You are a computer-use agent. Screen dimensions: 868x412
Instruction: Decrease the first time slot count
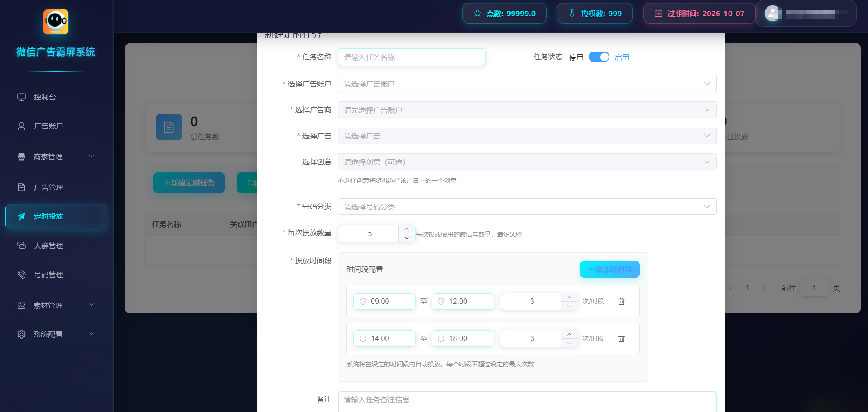point(569,306)
